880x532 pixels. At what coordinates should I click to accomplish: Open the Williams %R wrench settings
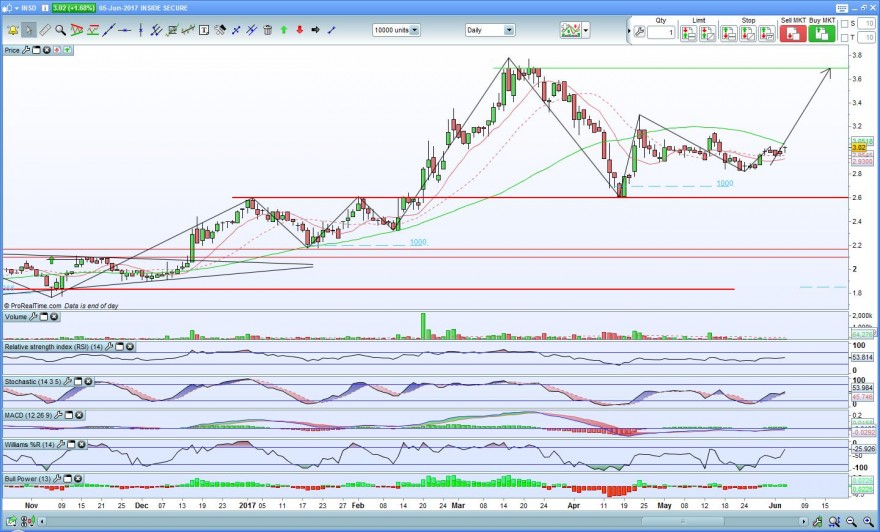click(61, 444)
